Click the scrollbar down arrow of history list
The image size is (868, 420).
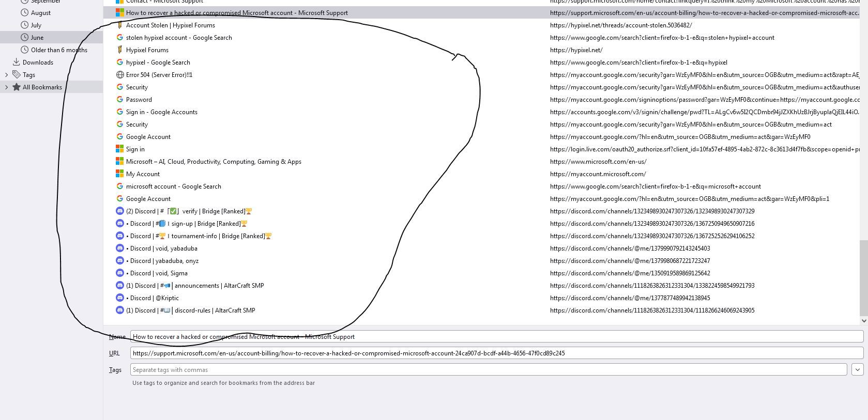pyautogui.click(x=864, y=321)
